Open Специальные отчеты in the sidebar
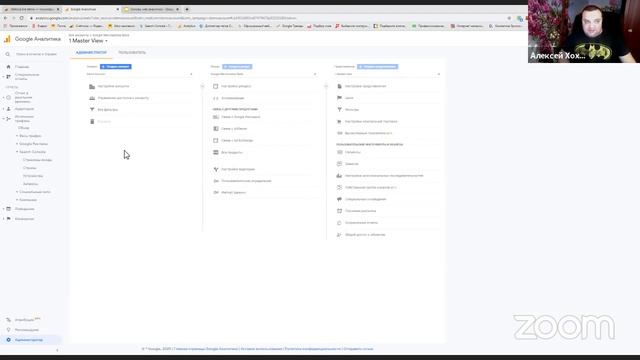Viewport: 640px width, 360px height. pyautogui.click(x=27, y=76)
